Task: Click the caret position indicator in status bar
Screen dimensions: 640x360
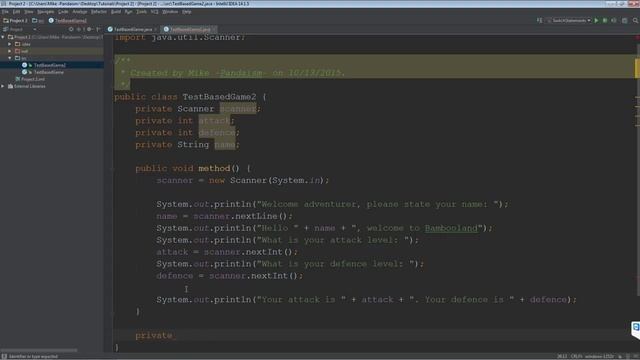Action: (562, 357)
